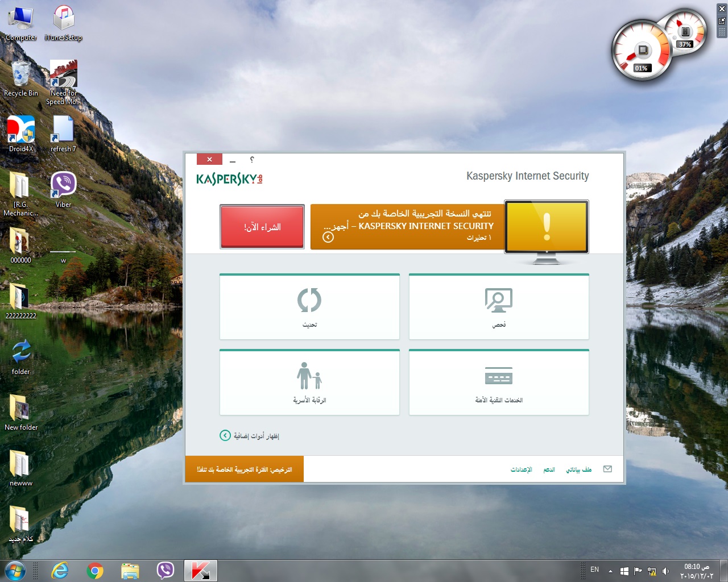This screenshot has height=582, width=728.
Task: Open the Safe Money services tile
Action: tap(499, 383)
